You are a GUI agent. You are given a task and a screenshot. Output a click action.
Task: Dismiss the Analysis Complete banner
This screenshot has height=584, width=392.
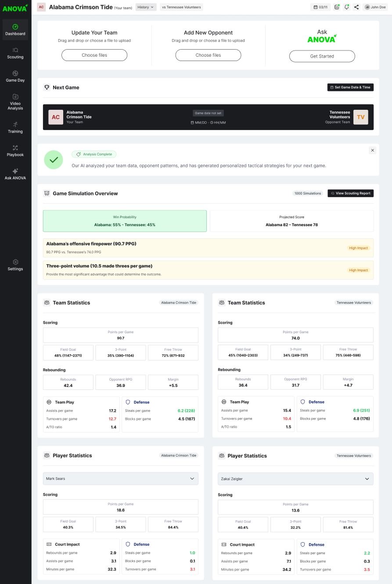click(x=373, y=150)
